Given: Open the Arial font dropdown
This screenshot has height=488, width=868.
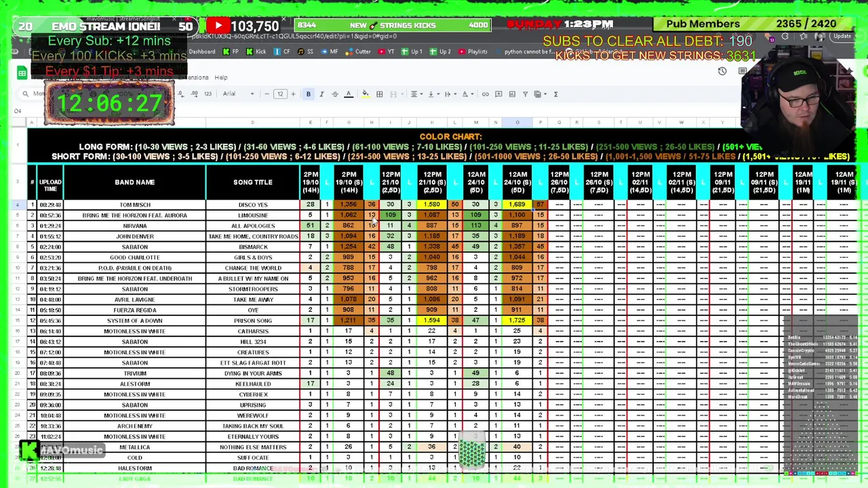Looking at the screenshot, I should (239, 94).
